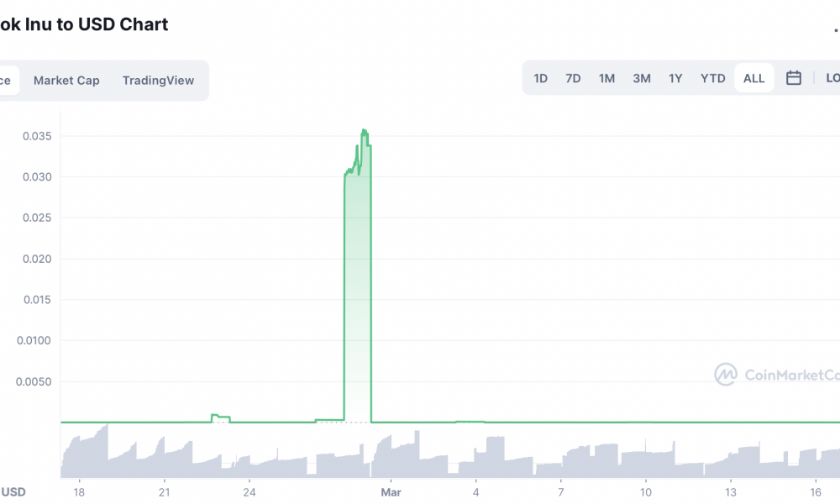Switch to the TradingView tab
The width and height of the screenshot is (840, 504).
pos(158,81)
